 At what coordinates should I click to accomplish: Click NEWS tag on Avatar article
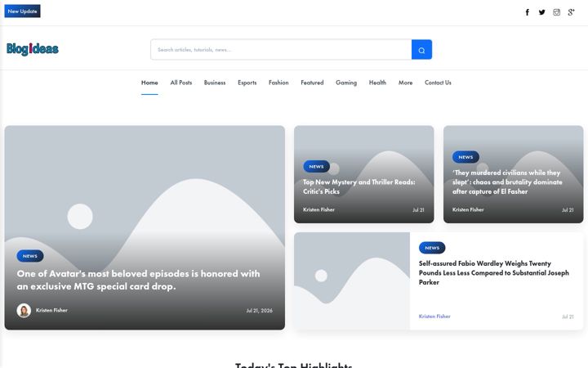point(30,256)
